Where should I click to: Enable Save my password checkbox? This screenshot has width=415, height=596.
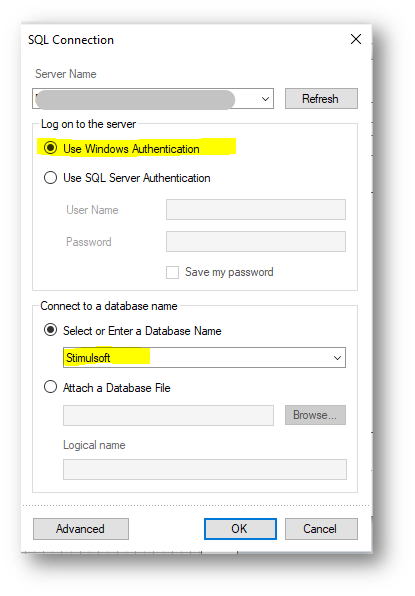173,272
